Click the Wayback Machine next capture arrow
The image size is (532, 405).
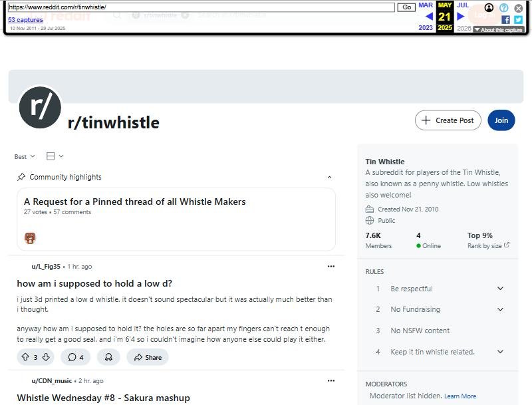coord(460,16)
